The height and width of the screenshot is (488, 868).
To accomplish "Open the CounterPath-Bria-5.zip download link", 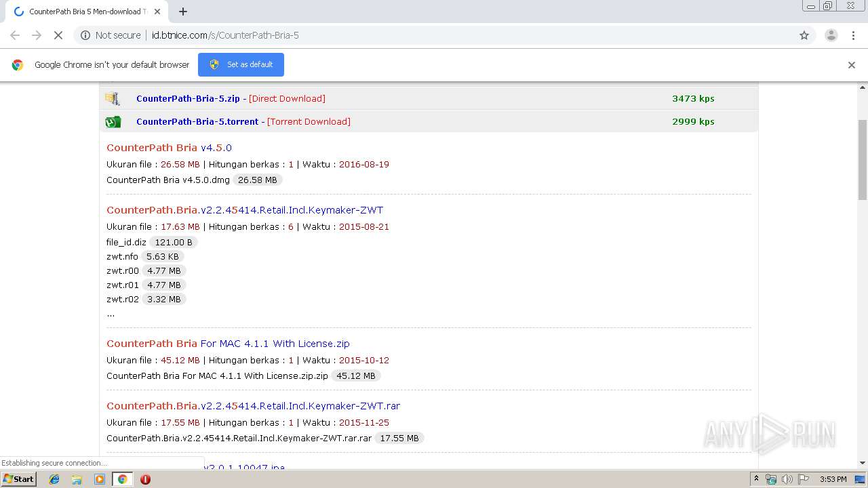I will [188, 98].
